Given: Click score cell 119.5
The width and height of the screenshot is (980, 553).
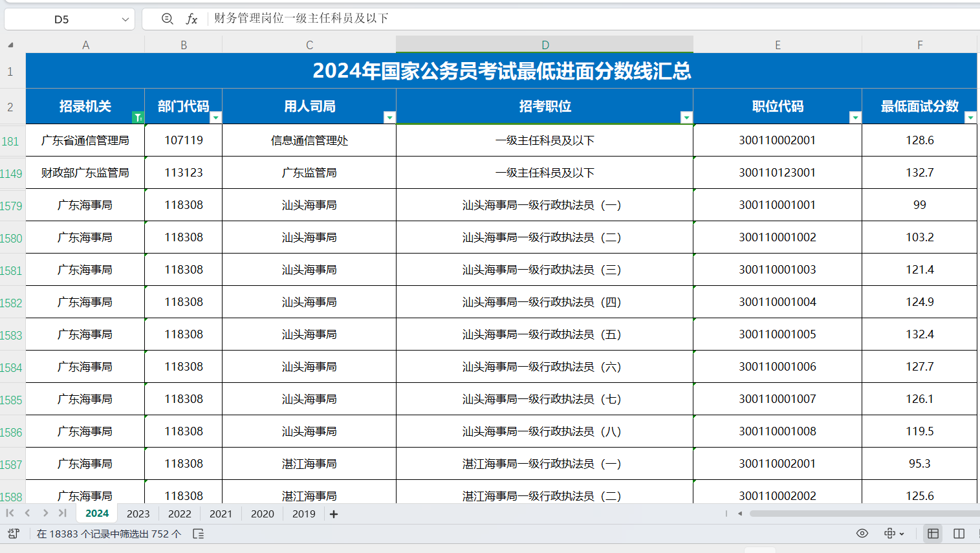Looking at the screenshot, I should pyautogui.click(x=920, y=431).
